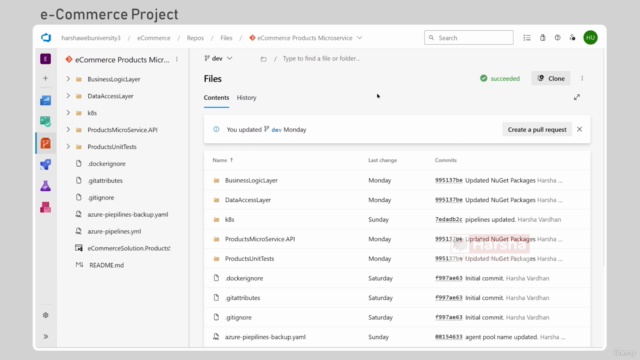The image size is (640, 360).
Task: Switch to the Contents tab
Action: [216, 98]
